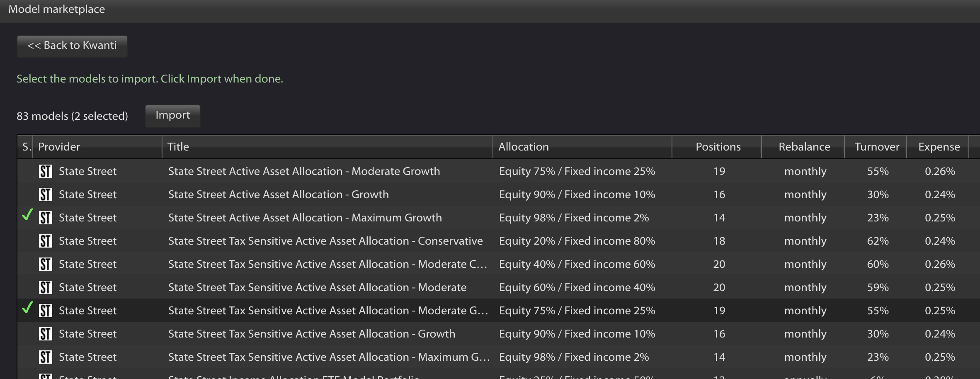Click positions value 16 in Active Asset Allocation - Growth row
The image size is (980, 379).
719,194
